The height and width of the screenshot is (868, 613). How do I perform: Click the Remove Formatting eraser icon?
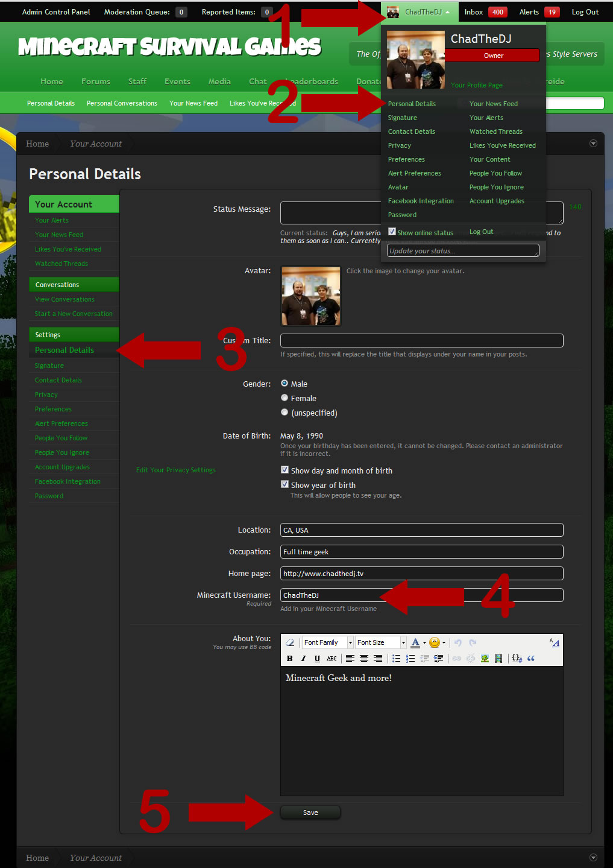pos(290,642)
